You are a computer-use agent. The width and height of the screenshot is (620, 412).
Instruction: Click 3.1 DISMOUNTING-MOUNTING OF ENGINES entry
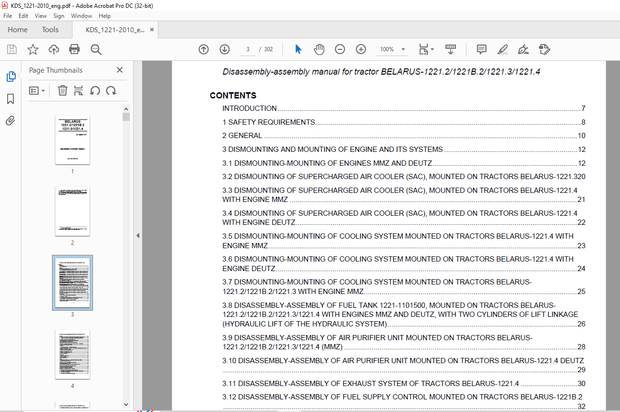[404, 163]
